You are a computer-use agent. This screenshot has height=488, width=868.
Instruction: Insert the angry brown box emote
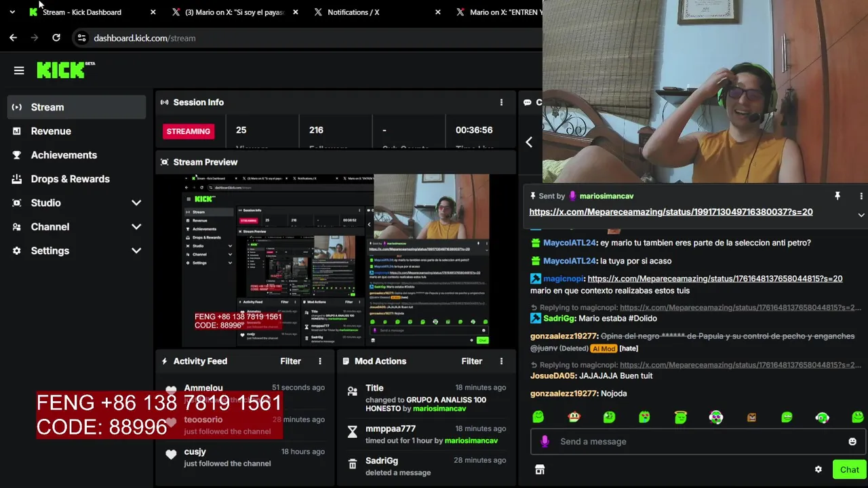pos(751,418)
